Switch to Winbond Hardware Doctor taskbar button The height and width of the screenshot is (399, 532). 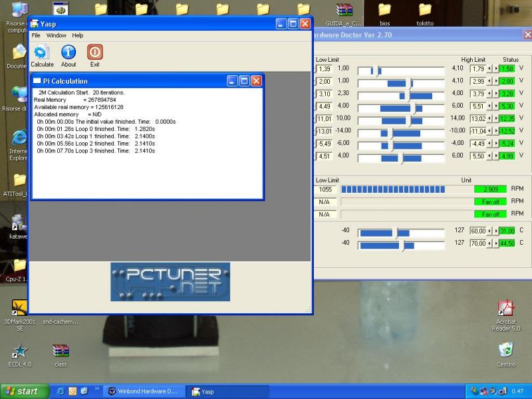pyautogui.click(x=144, y=391)
